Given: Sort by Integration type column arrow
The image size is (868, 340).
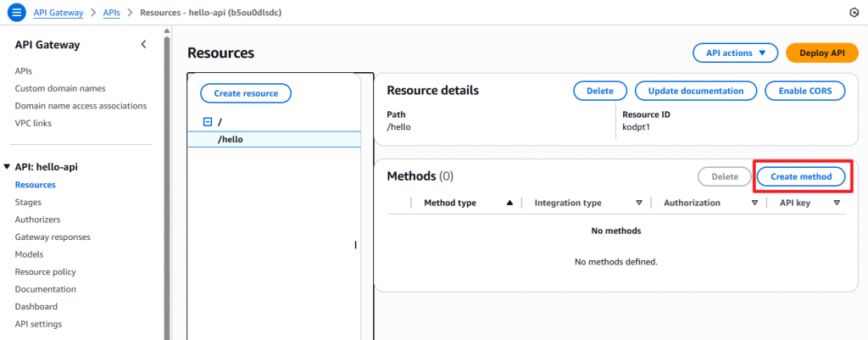Looking at the screenshot, I should click(639, 203).
